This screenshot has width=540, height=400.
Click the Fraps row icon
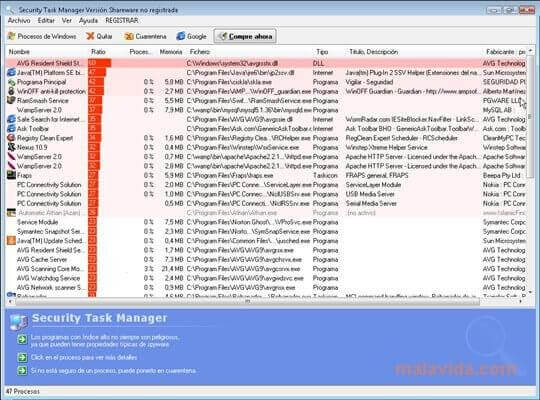coord(11,175)
